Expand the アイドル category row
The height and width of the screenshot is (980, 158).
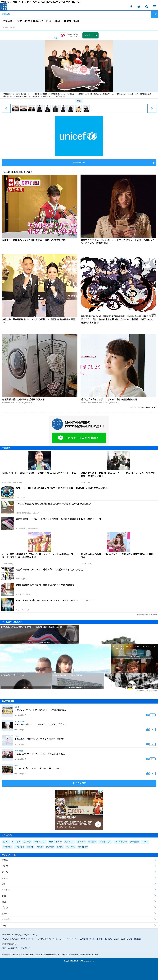79,890
